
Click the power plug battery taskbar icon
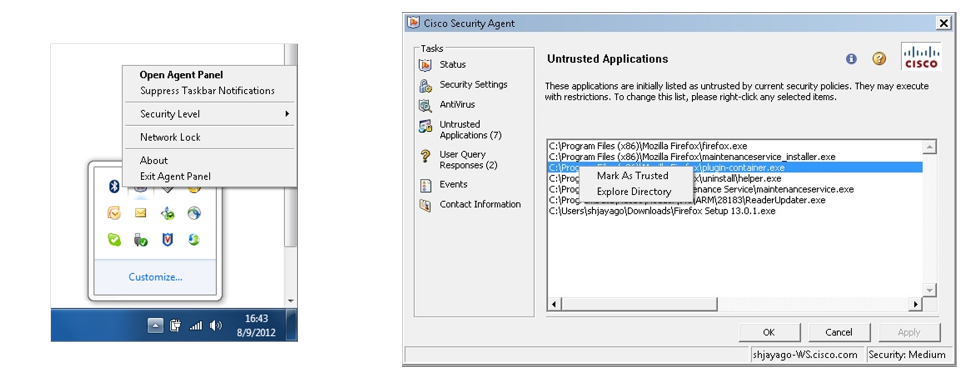click(x=175, y=325)
